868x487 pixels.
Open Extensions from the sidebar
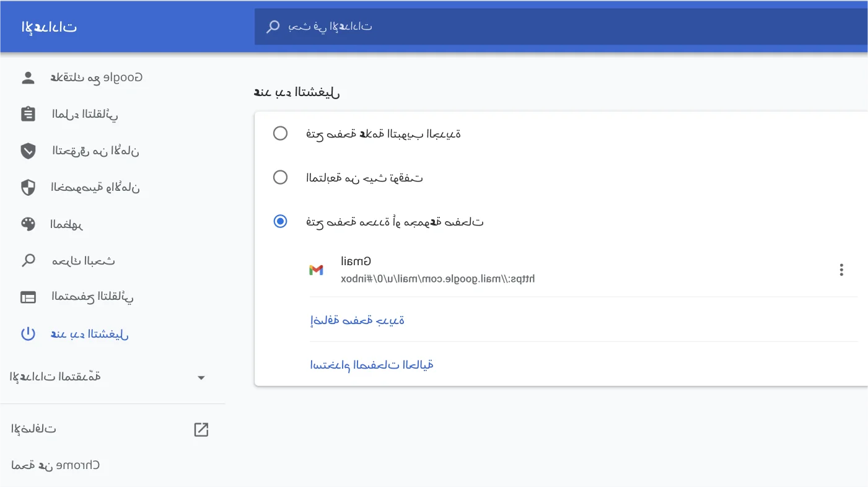32,428
